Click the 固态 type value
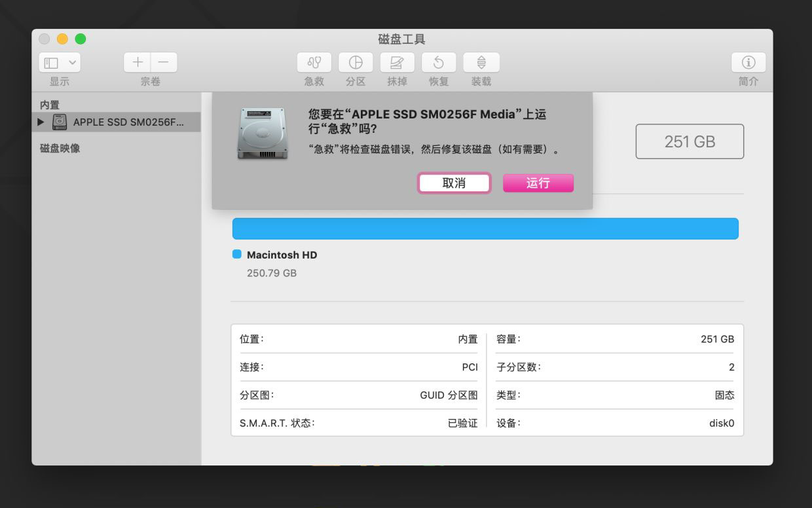This screenshot has width=812, height=508. 725,395
